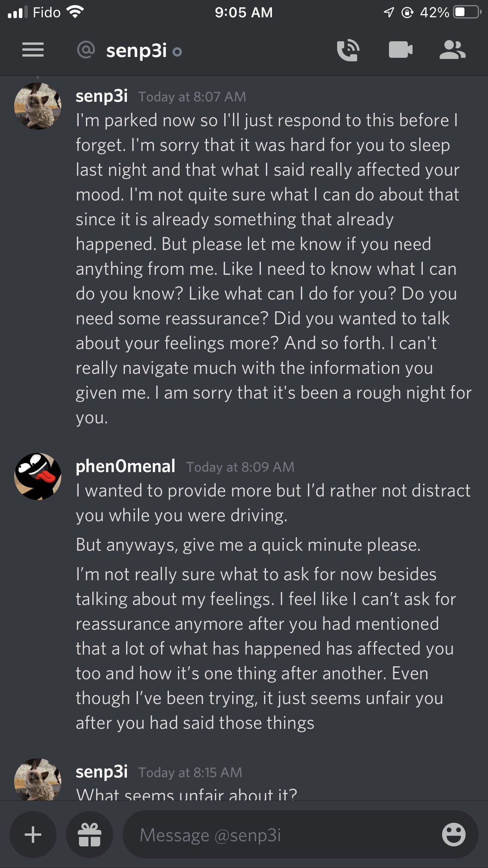
Task: Tap senp3i's avatar at 8:15 AM message
Action: pos(38,779)
